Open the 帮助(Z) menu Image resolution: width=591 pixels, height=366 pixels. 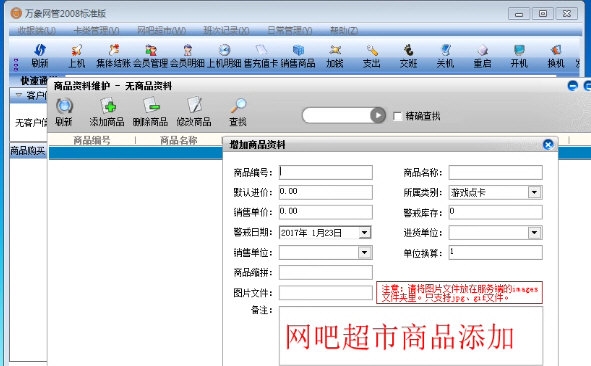click(x=344, y=31)
